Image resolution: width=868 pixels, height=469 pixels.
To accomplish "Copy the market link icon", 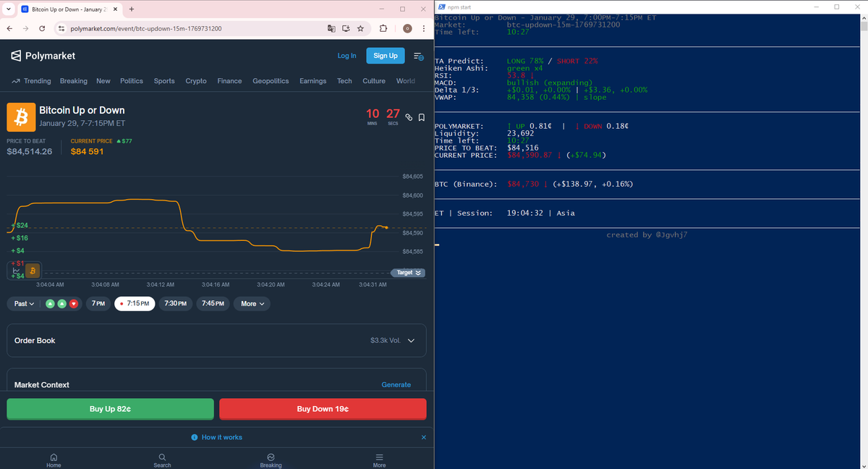I will coord(409,117).
